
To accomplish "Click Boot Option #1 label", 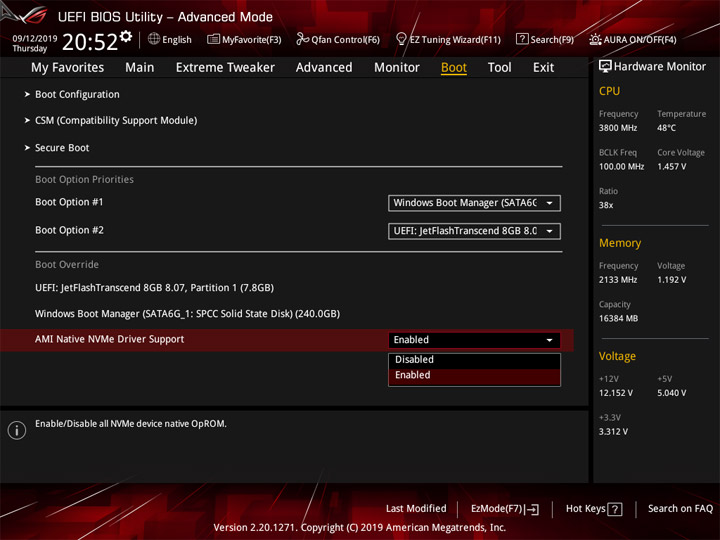I will coord(69,202).
